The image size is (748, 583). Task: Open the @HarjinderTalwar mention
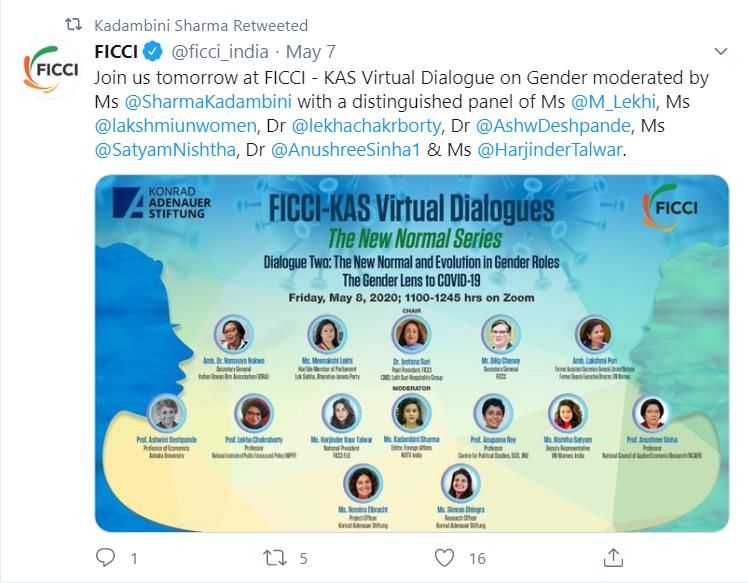[550, 150]
